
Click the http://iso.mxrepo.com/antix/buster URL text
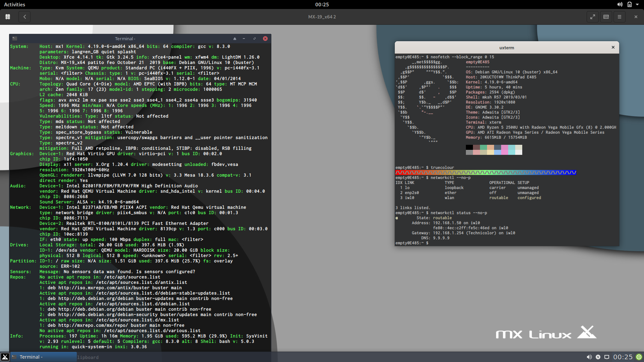(x=104, y=288)
